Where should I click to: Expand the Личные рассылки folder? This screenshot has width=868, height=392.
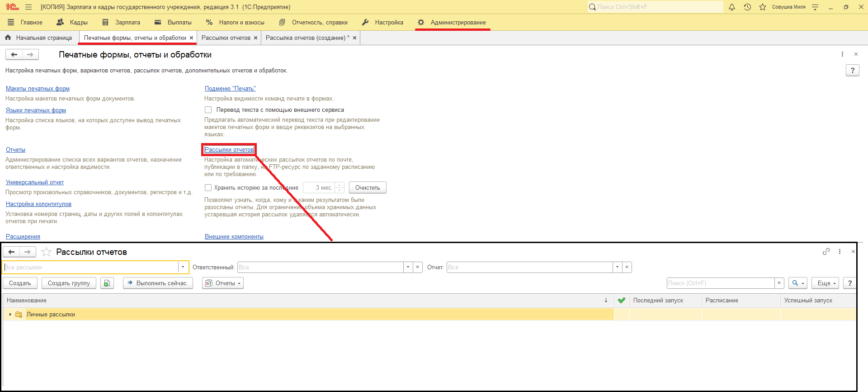click(x=10, y=315)
